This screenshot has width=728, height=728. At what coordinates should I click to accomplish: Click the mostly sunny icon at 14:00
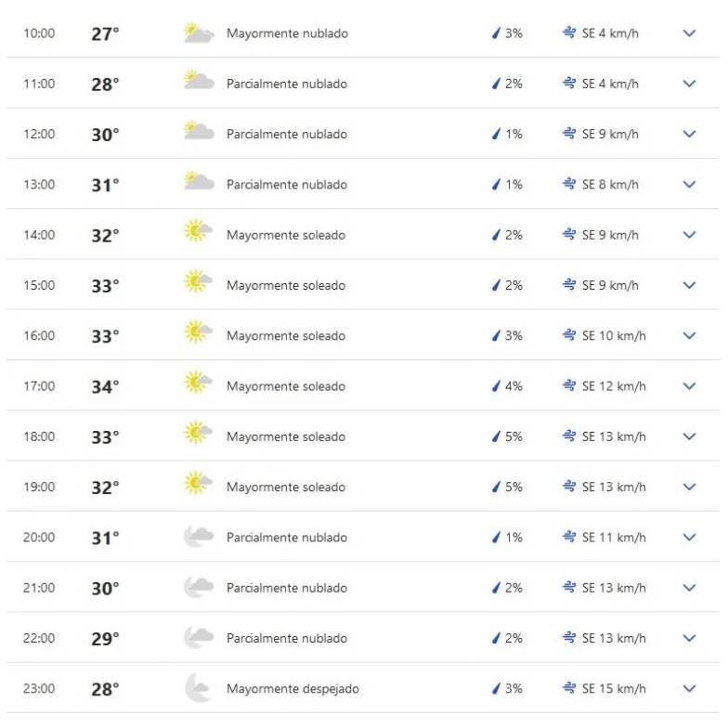(x=198, y=234)
